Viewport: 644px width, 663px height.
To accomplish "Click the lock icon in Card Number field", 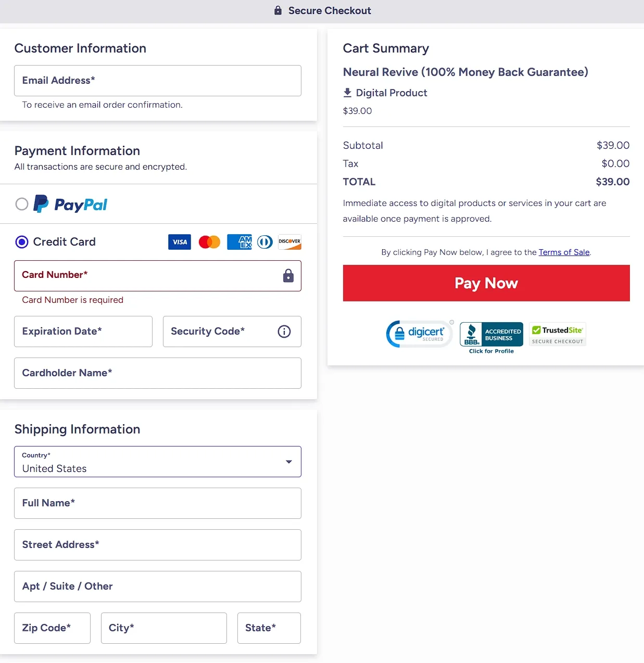I will [x=288, y=276].
